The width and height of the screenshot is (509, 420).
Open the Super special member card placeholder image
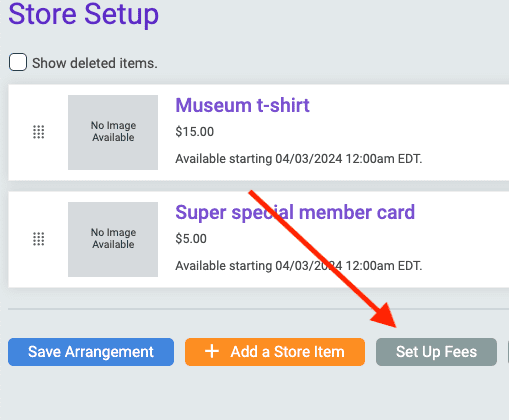click(113, 239)
